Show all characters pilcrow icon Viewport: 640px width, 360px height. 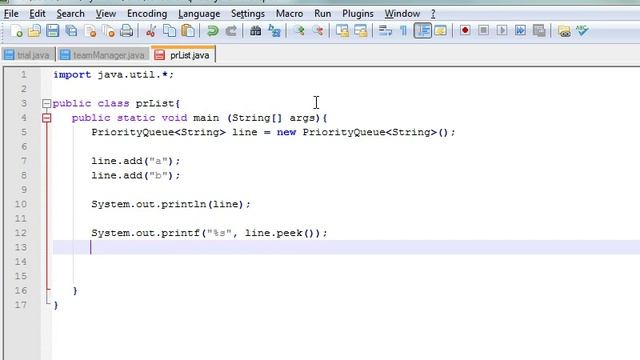(x=403, y=31)
